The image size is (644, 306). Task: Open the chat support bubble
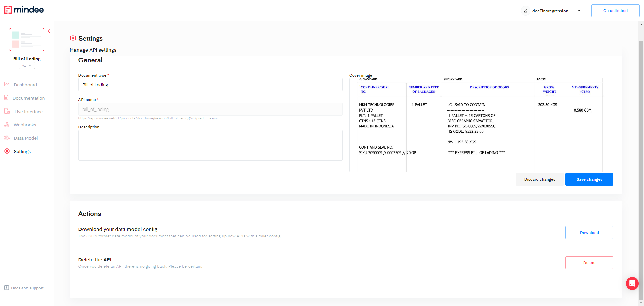click(x=632, y=283)
